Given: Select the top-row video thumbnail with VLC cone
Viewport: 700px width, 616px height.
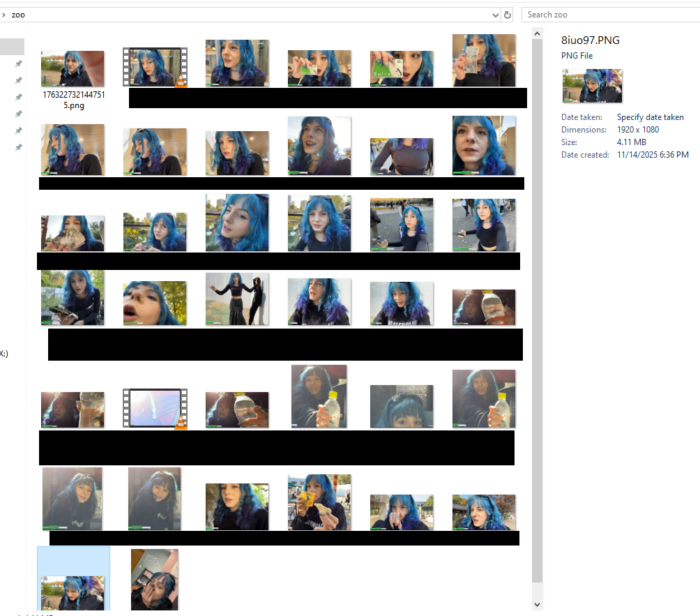Looking at the screenshot, I should pos(155,67).
